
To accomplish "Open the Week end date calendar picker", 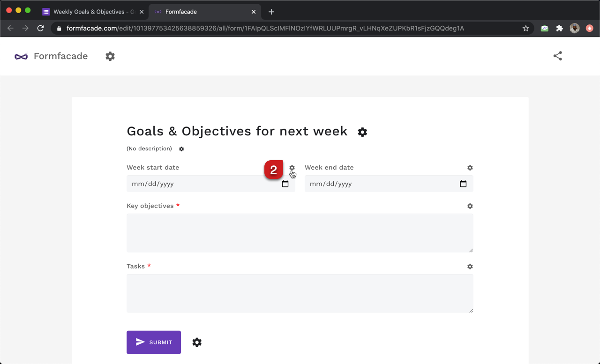I will pos(464,184).
